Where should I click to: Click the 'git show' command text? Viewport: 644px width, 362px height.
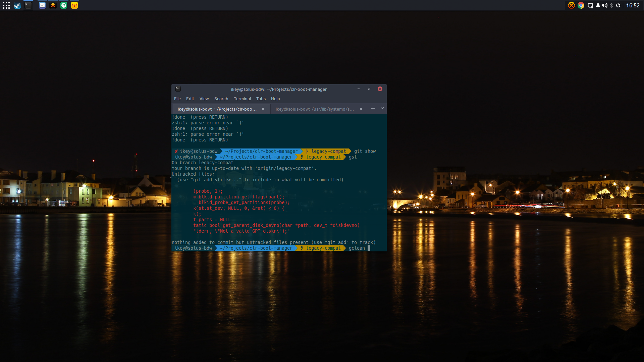tap(365, 151)
